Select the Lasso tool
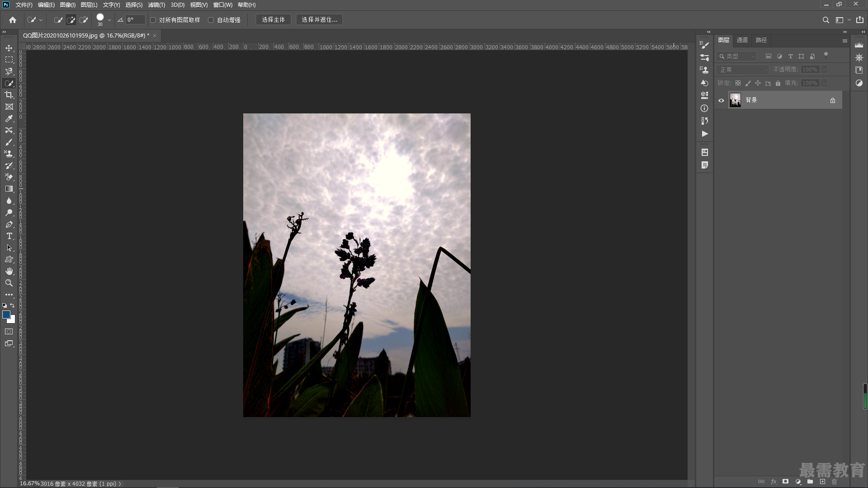This screenshot has height=488, width=868. point(9,71)
